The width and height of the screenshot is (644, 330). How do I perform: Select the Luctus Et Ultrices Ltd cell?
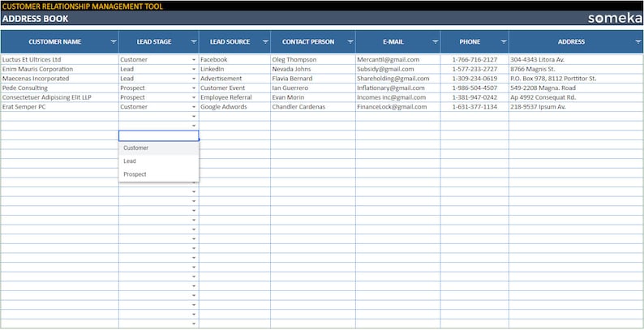(60, 60)
